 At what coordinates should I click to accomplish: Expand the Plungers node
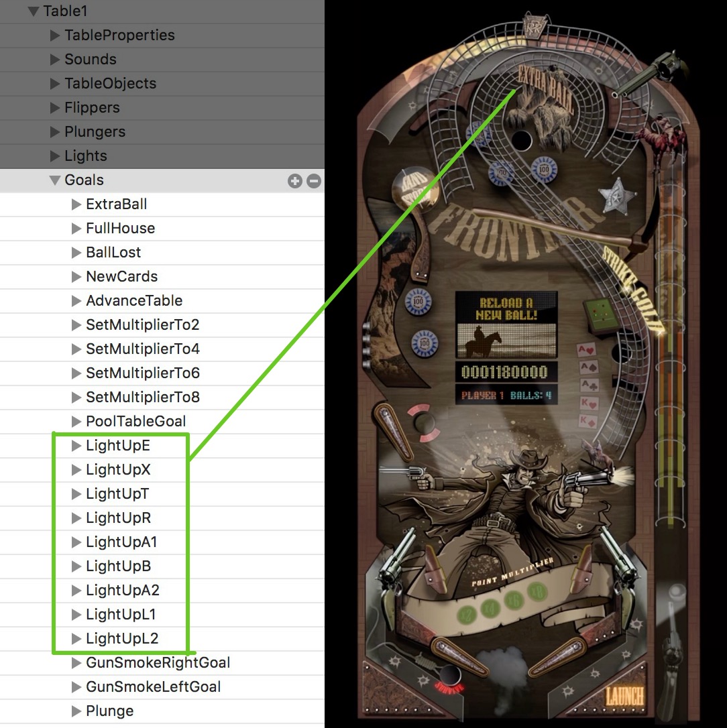click(55, 131)
